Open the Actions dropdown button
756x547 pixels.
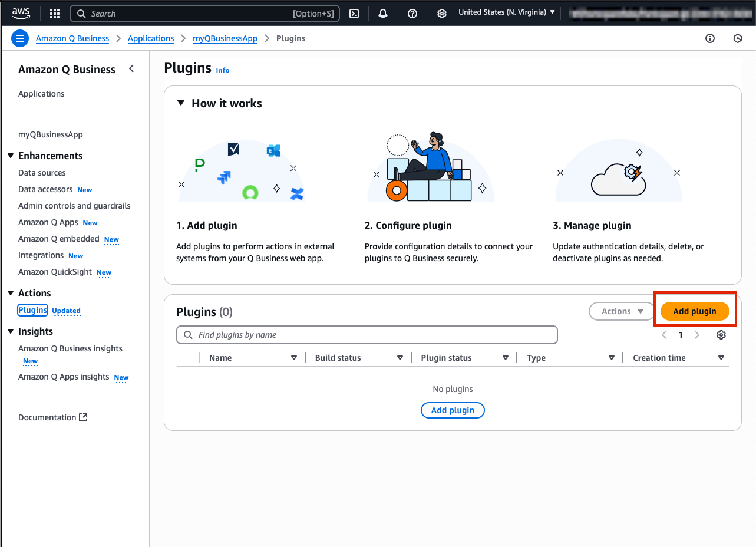[622, 311]
